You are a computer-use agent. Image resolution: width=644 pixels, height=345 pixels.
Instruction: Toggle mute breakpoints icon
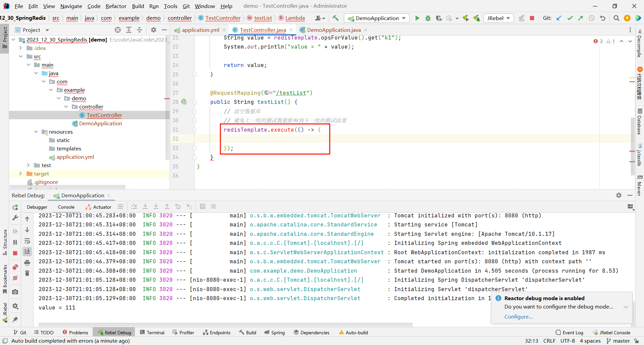pyautogui.click(x=15, y=278)
